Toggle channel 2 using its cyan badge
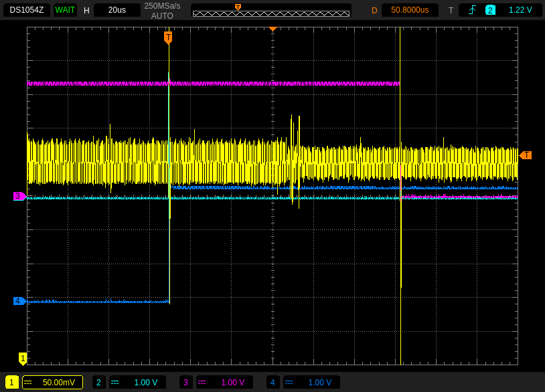The width and height of the screenshot is (545, 392). click(x=99, y=383)
